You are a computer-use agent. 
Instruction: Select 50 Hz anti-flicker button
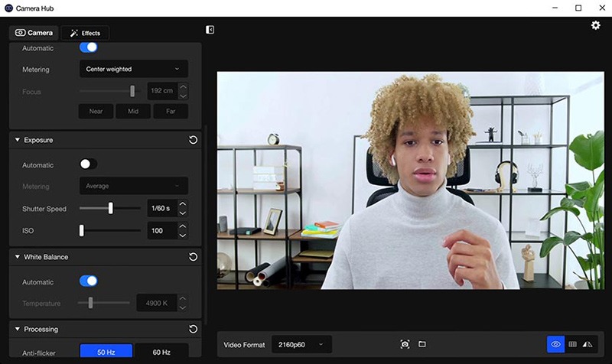pos(106,352)
